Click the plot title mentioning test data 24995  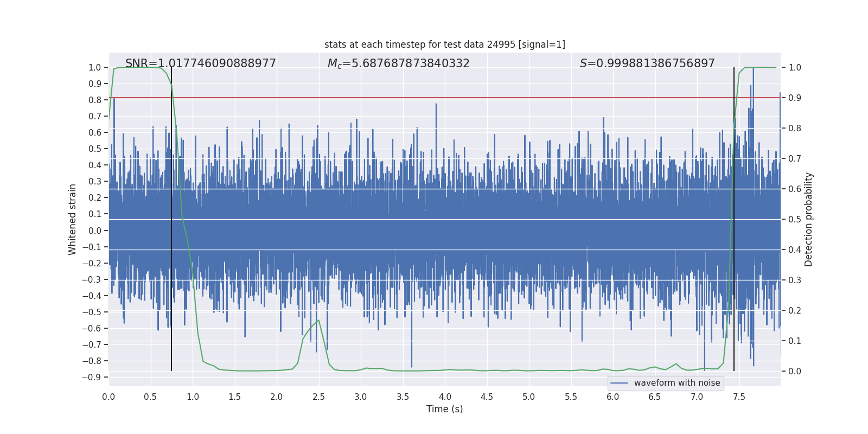click(x=444, y=44)
